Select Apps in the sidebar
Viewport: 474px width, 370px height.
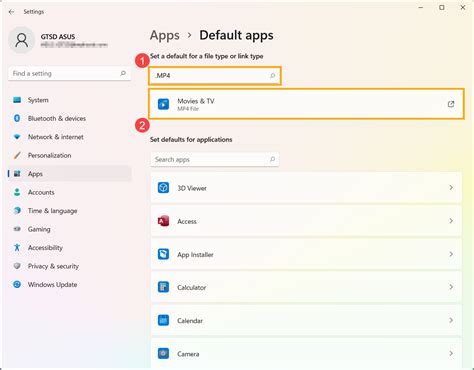coord(70,174)
